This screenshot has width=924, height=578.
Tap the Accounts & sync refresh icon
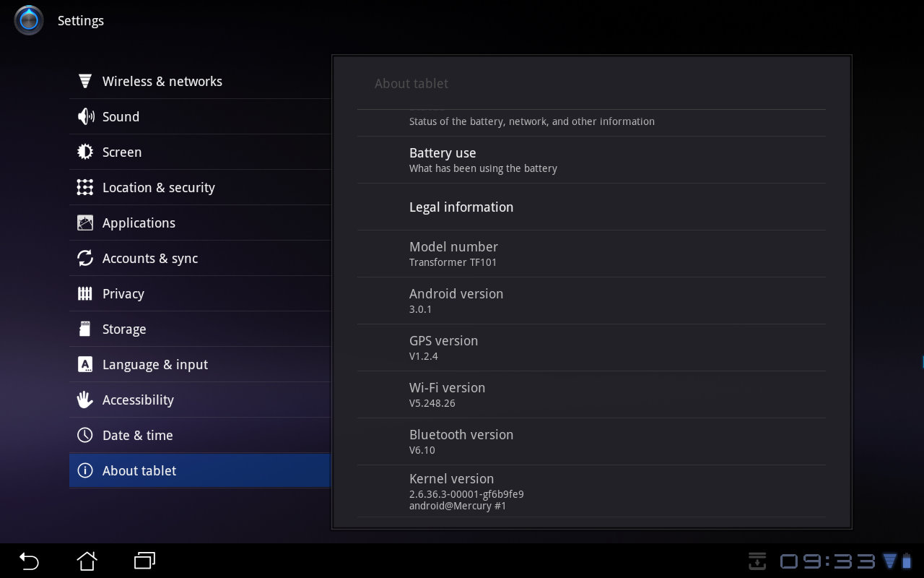(85, 258)
